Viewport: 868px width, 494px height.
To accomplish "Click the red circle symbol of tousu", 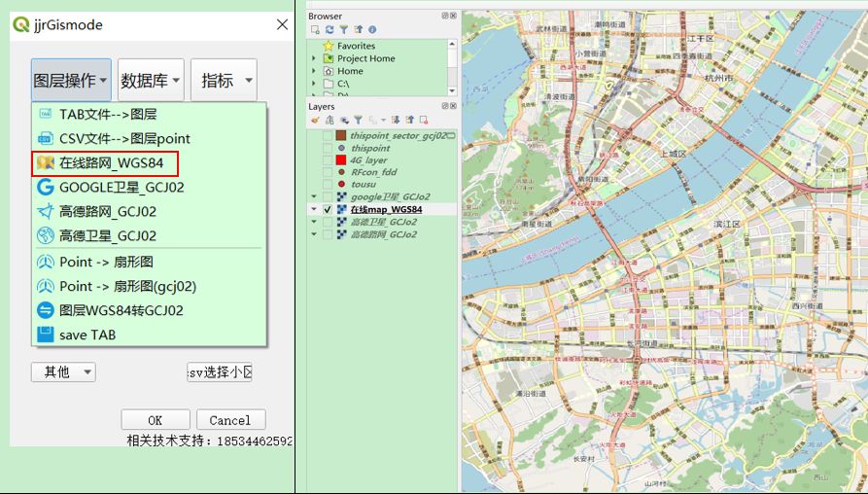I will coord(341,185).
